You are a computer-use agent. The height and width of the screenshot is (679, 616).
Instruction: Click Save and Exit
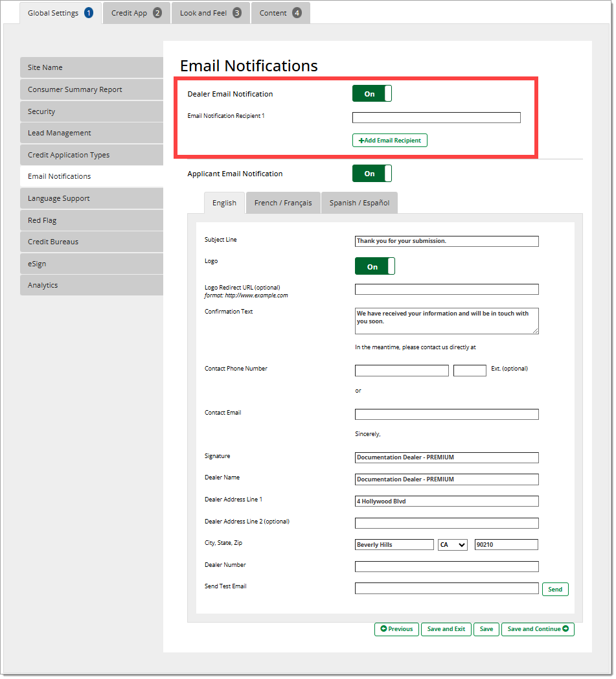[446, 629]
